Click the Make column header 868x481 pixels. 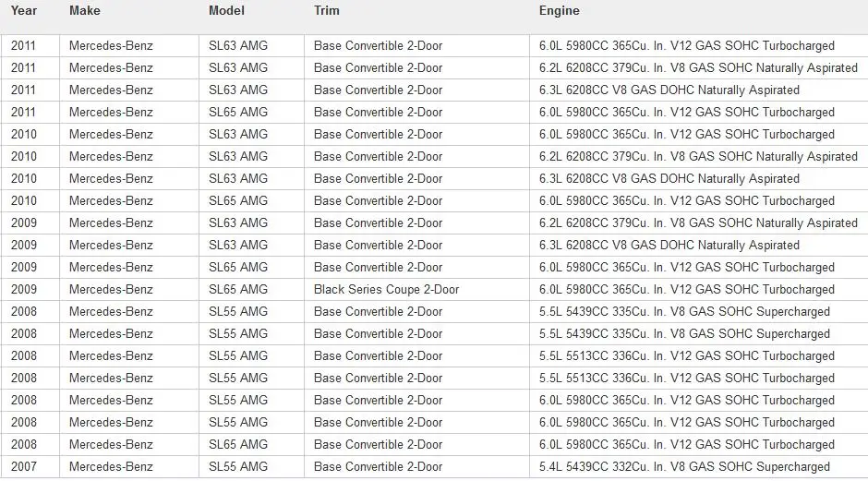click(85, 10)
